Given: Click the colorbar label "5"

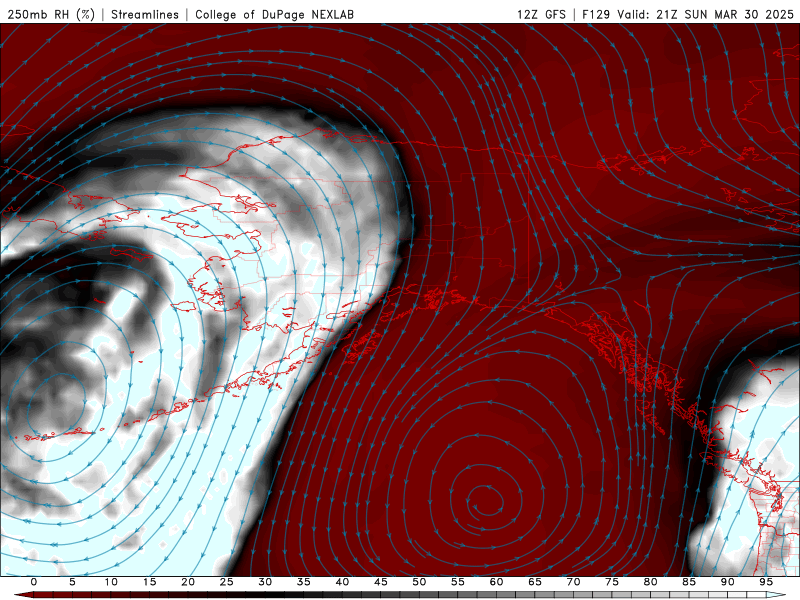Looking at the screenshot, I should click(x=72, y=582).
